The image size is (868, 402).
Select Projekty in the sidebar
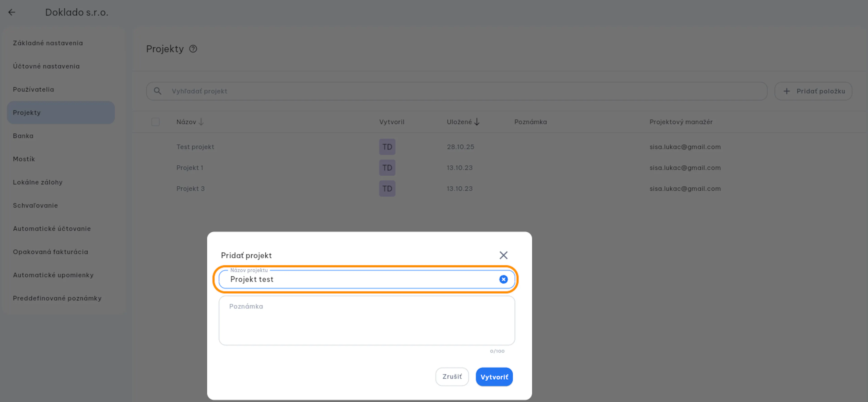click(x=61, y=113)
